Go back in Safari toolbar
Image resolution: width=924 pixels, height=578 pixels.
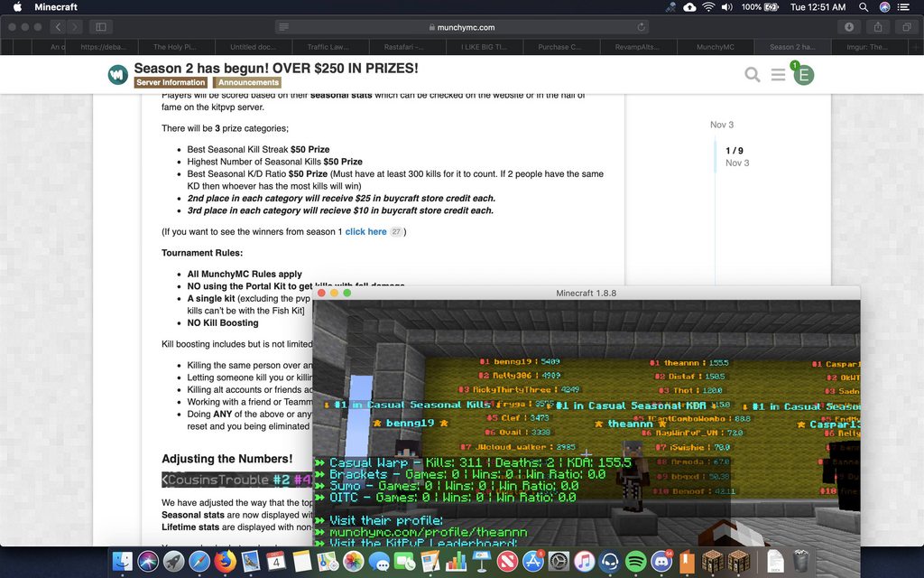coord(58,26)
